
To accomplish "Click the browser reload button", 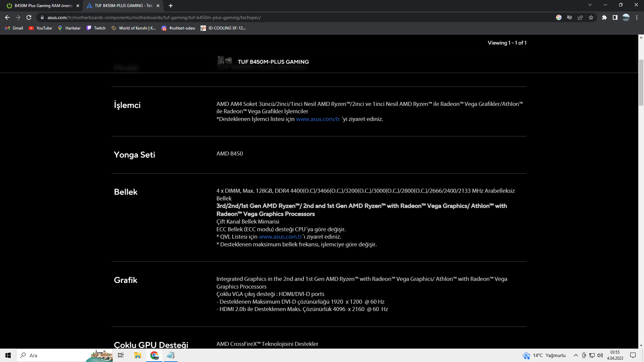I will [x=29, y=17].
